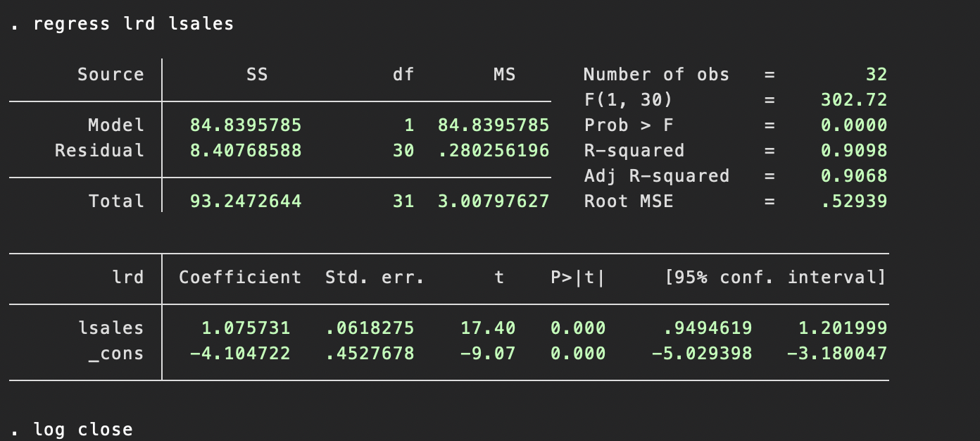
Task: Select the Number of obs value 32
Action: [x=877, y=74]
